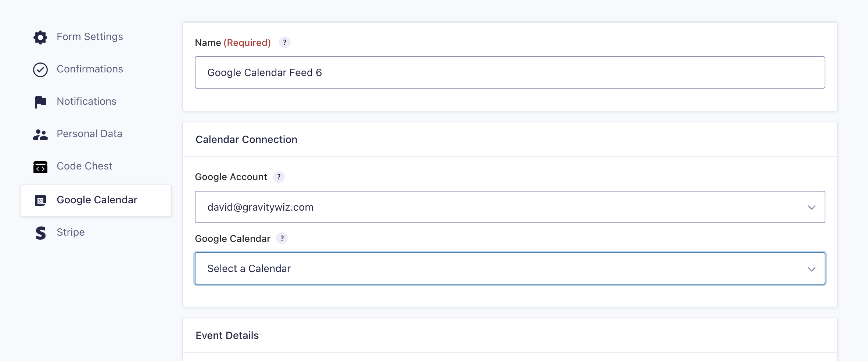Click the help icon beside Name (Required)

click(284, 43)
